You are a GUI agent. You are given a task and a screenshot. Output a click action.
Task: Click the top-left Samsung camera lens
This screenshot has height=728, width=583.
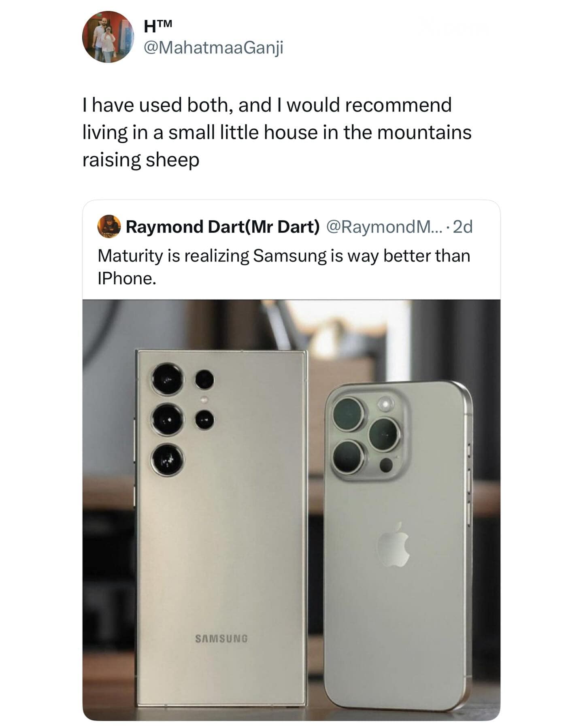168,379
